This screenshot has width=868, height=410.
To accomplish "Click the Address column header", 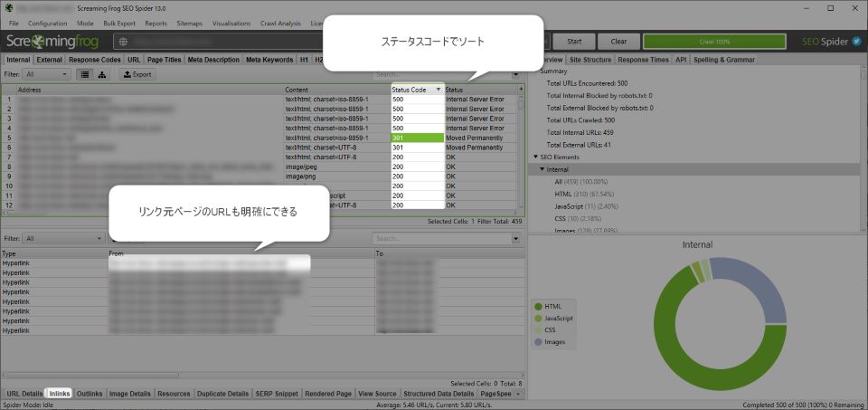I will [x=148, y=90].
